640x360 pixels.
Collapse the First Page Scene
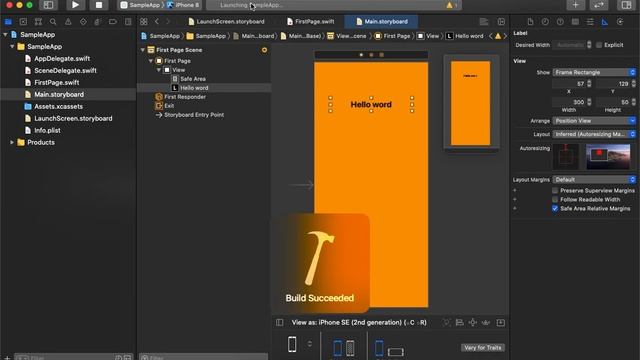coord(142,50)
